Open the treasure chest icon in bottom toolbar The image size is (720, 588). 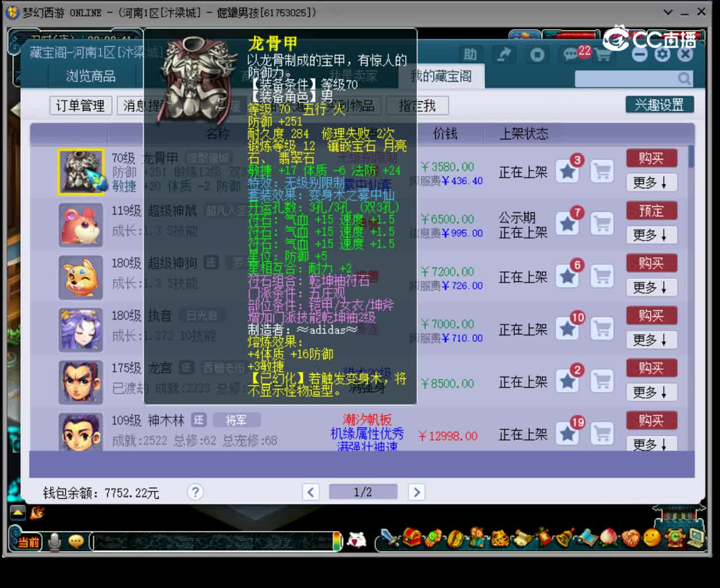coord(412,538)
